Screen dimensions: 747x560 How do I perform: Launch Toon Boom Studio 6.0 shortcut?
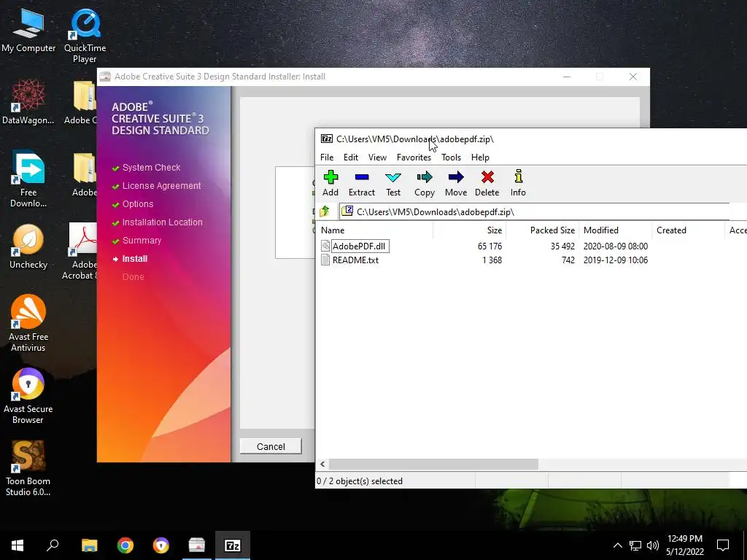28,469
